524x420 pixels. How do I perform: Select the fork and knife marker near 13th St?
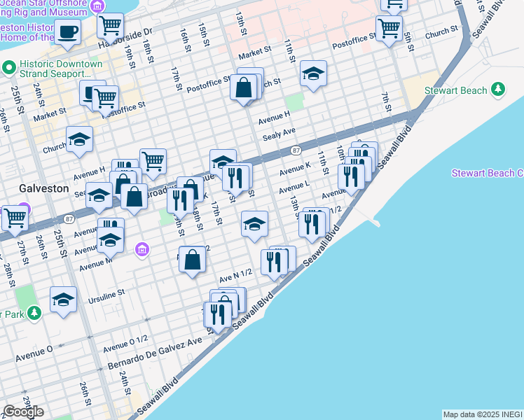(312, 226)
